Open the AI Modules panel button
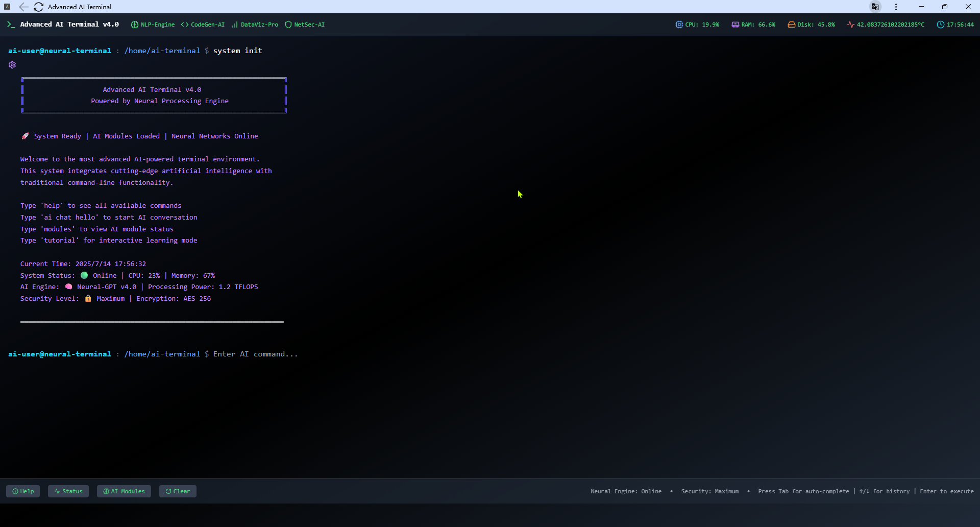Viewport: 980px width, 527px height. click(124, 491)
